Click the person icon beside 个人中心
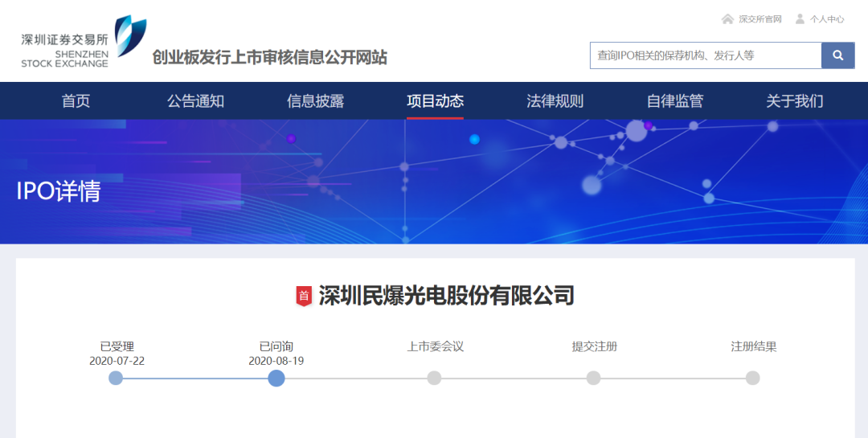Screen dimensions: 868x438 click(x=800, y=18)
